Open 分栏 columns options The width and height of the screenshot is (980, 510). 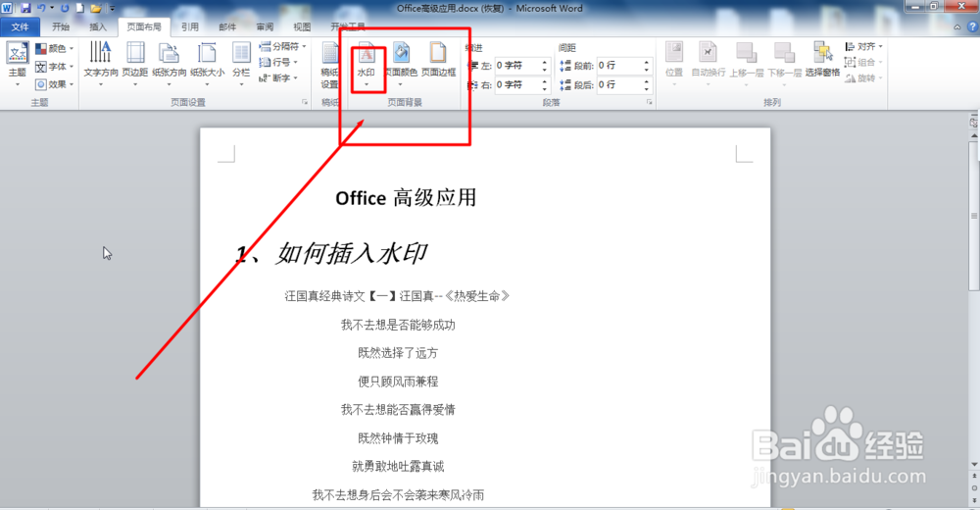click(x=241, y=65)
